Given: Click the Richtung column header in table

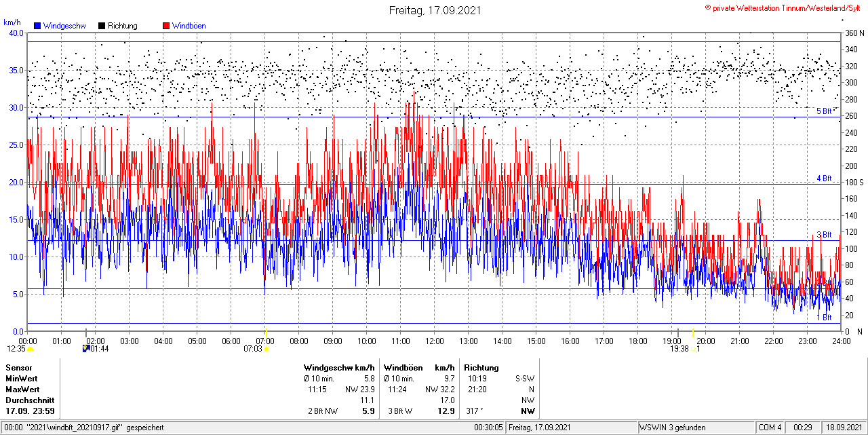Looking at the screenshot, I should pyautogui.click(x=481, y=368).
